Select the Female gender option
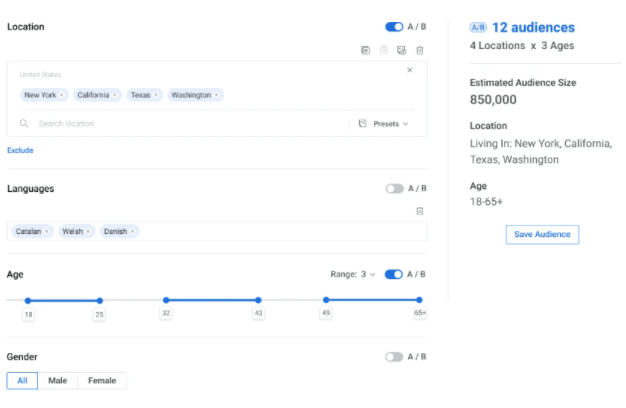626x408 pixels. pyautogui.click(x=102, y=381)
